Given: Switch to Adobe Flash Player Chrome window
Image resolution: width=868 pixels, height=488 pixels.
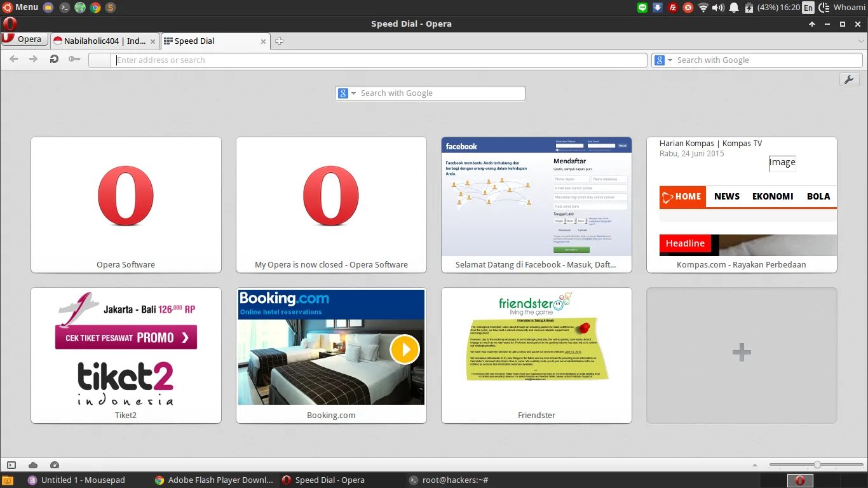Looking at the screenshot, I should pos(214,480).
